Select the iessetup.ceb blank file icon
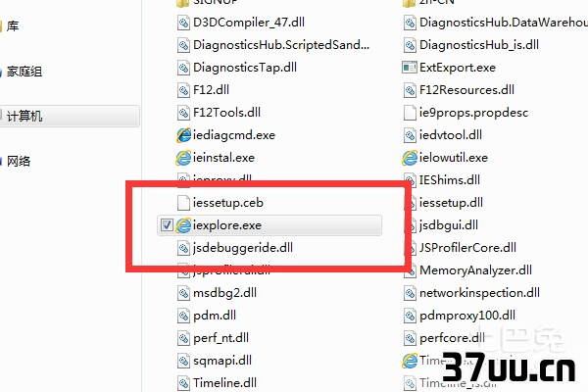This screenshot has width=588, height=392. (x=183, y=203)
